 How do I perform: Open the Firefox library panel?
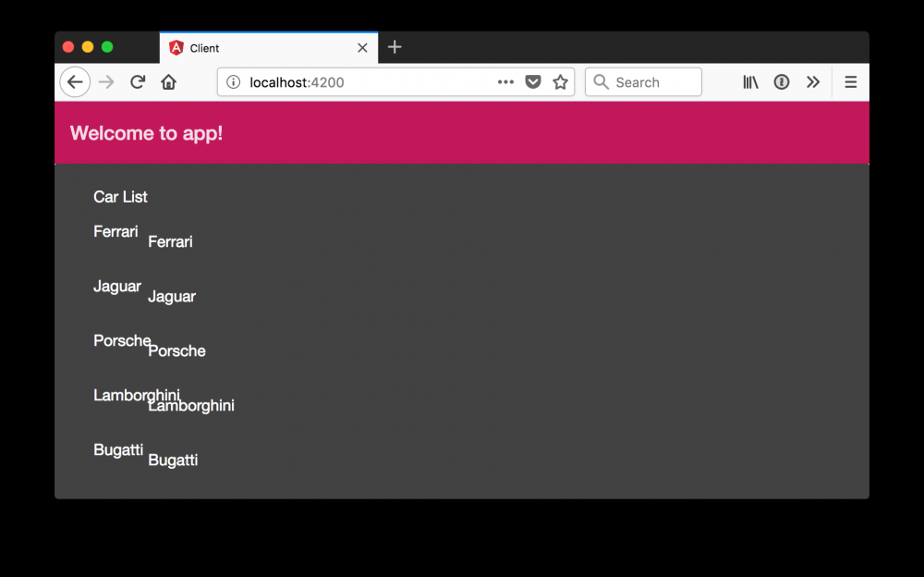click(749, 81)
